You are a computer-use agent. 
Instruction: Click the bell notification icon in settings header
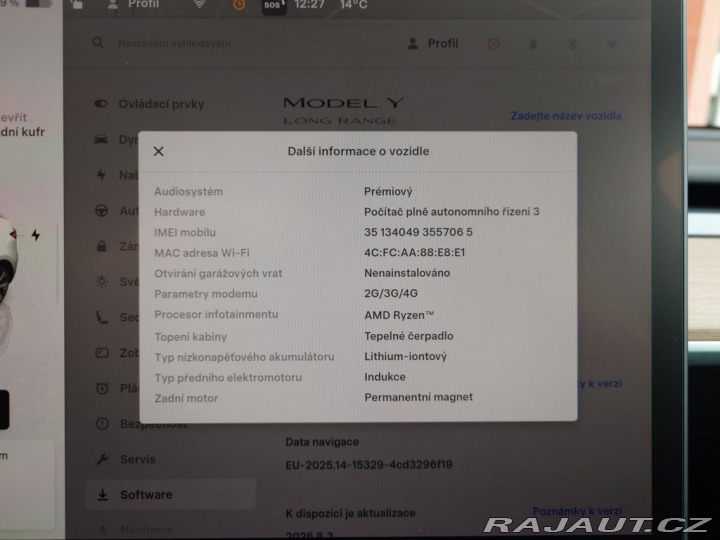[x=533, y=44]
